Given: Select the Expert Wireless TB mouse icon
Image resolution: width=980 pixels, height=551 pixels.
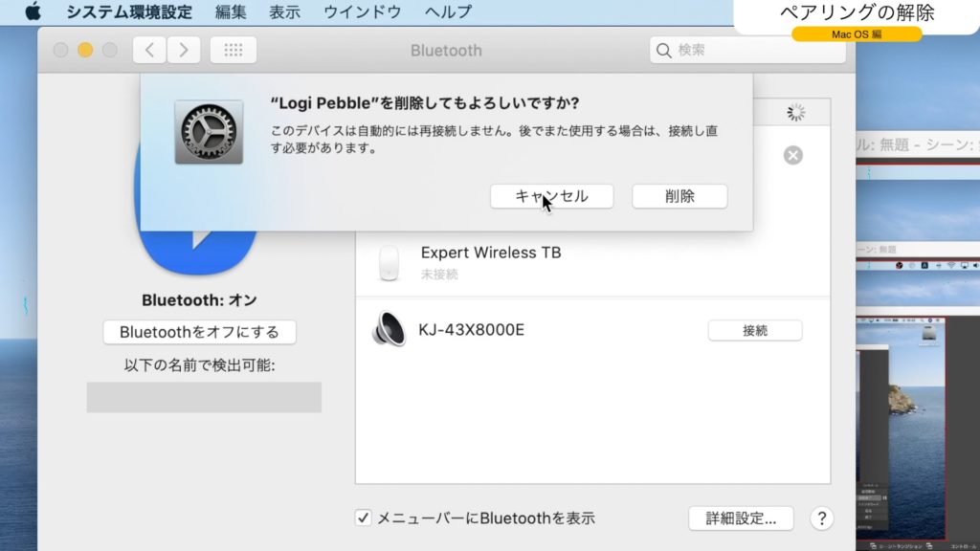Looking at the screenshot, I should point(389,262).
